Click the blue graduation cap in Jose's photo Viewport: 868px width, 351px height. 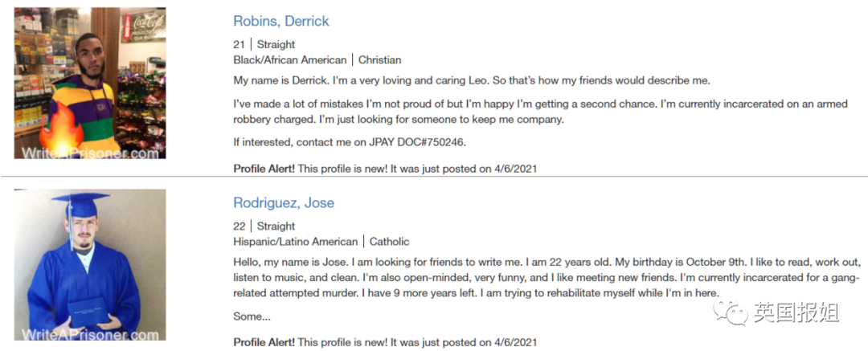[x=80, y=203]
